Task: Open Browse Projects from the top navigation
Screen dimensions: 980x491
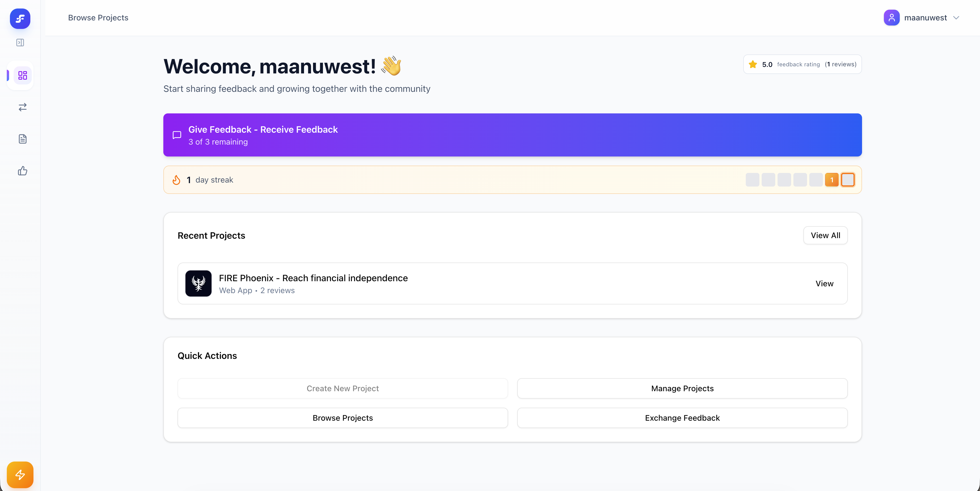Action: 98,18
